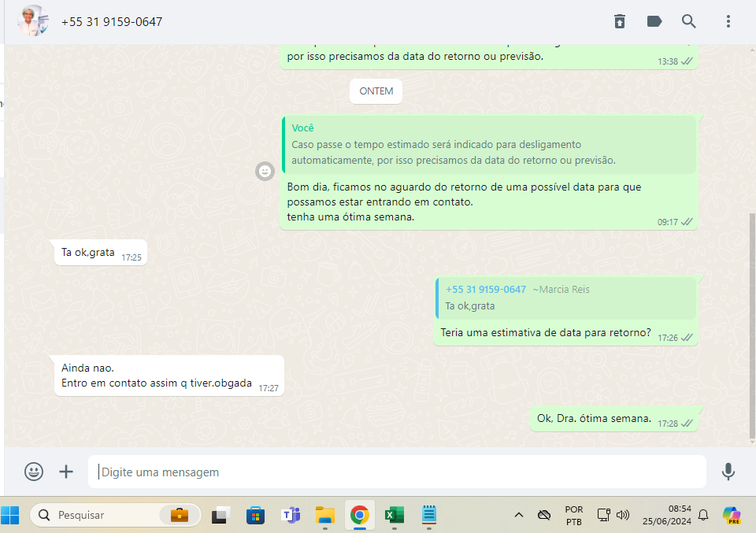Click the ONTEM date separator
This screenshot has height=533, width=756.
click(x=376, y=91)
